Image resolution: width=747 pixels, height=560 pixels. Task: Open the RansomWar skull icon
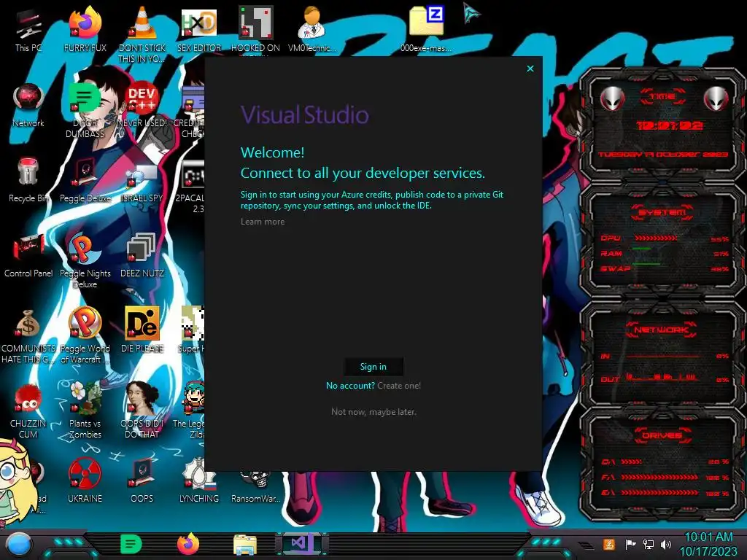256,486
